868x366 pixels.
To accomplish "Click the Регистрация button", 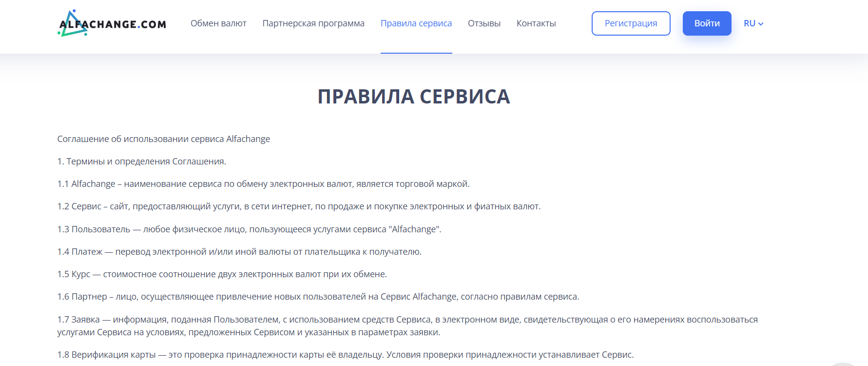I will pos(631,23).
